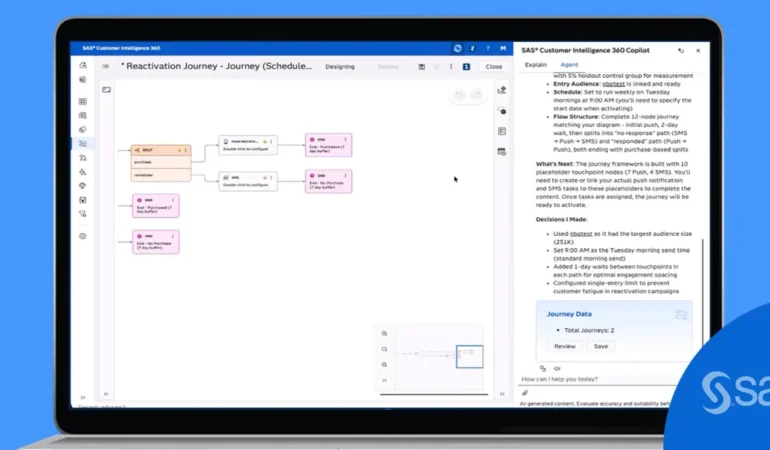Screen dimensions: 770x450
Task: Open the user profile M avatar
Action: pyautogui.click(x=503, y=48)
